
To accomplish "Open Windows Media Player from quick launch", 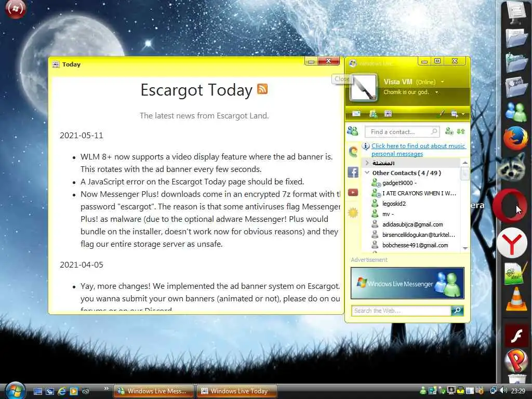I will tap(74, 391).
